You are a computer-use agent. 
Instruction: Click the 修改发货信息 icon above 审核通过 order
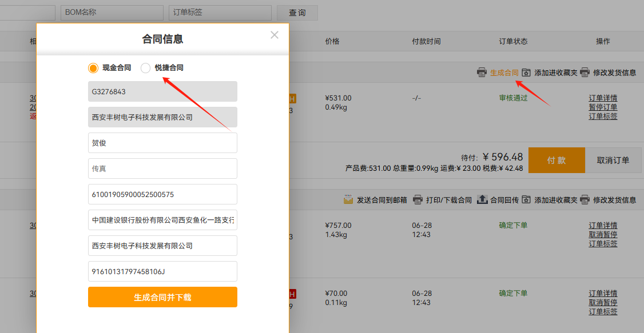tap(585, 73)
